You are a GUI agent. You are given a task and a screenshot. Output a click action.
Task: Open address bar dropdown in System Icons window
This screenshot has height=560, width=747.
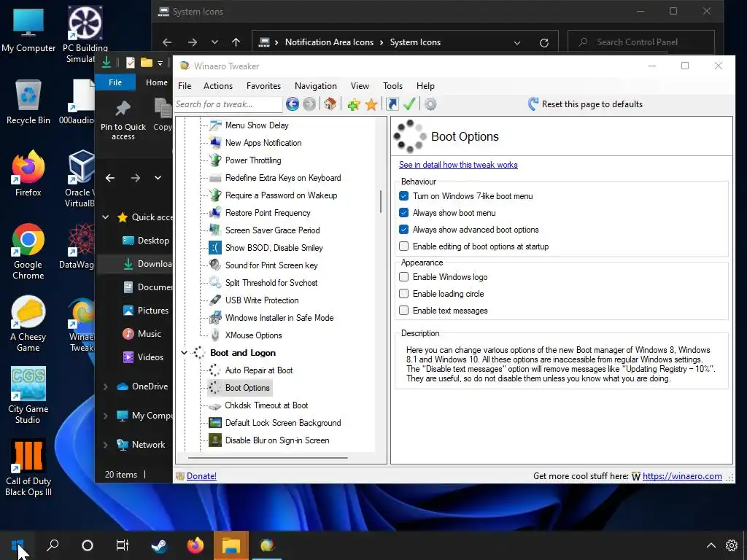pos(517,42)
